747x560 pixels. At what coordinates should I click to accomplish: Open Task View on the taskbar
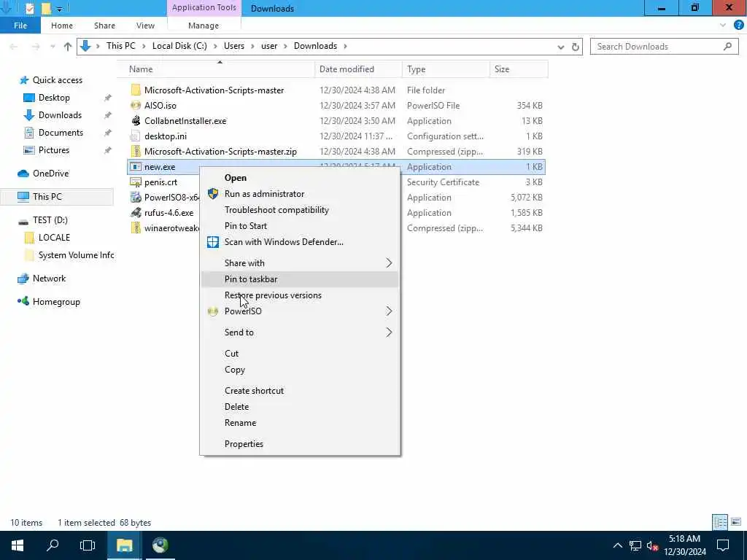tap(88, 545)
